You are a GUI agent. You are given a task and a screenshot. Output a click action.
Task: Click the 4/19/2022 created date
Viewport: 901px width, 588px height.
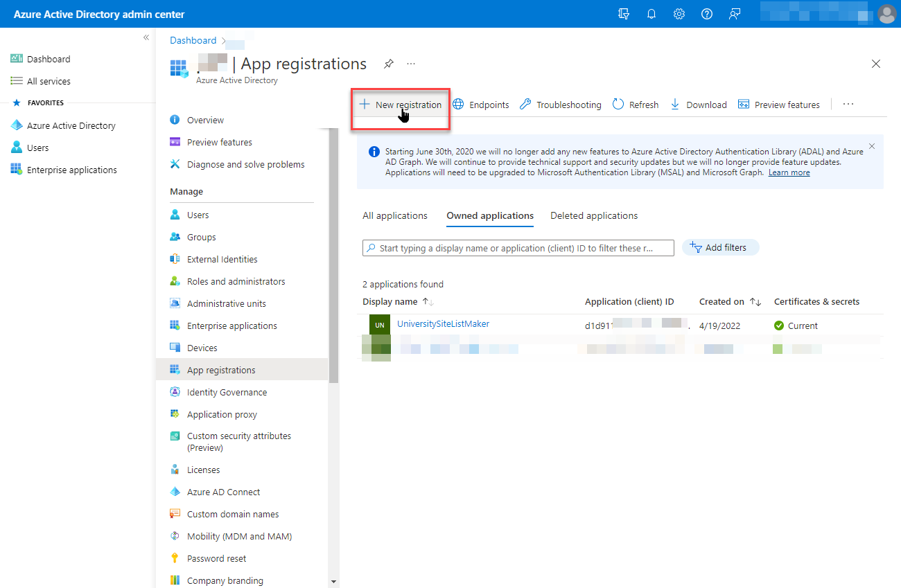[720, 326]
